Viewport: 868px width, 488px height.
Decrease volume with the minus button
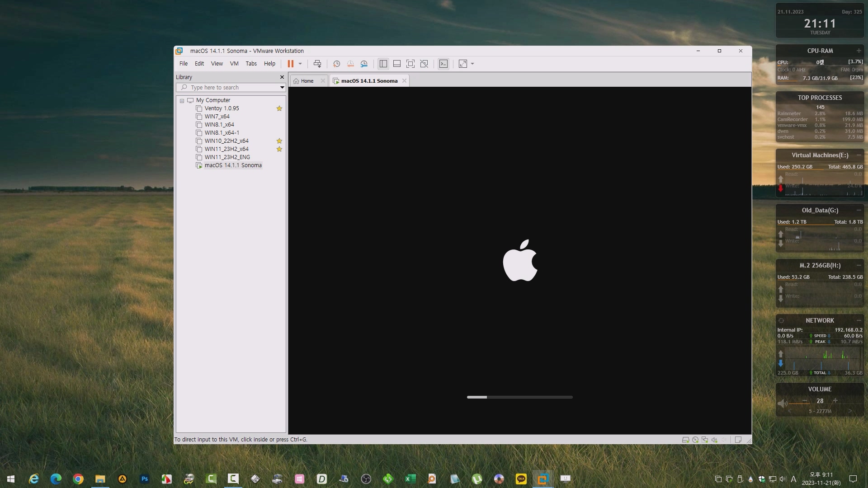805,401
